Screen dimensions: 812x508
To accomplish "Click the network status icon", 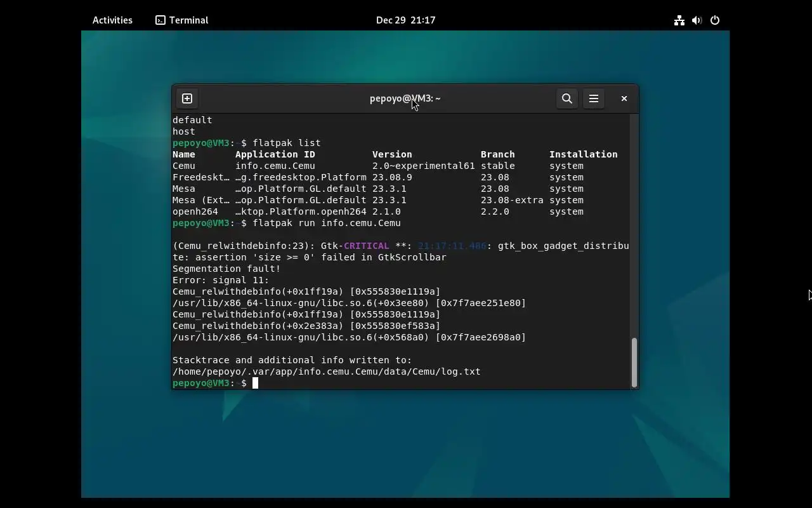I will click(679, 20).
